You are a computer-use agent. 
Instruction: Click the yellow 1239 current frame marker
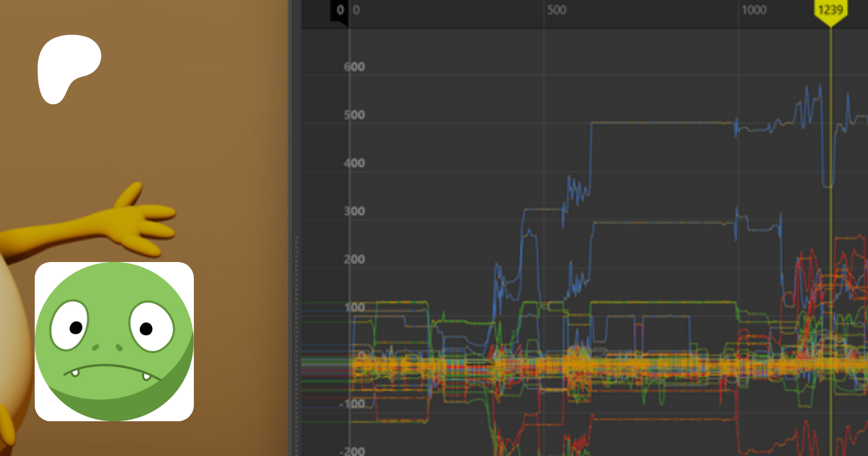[830, 11]
